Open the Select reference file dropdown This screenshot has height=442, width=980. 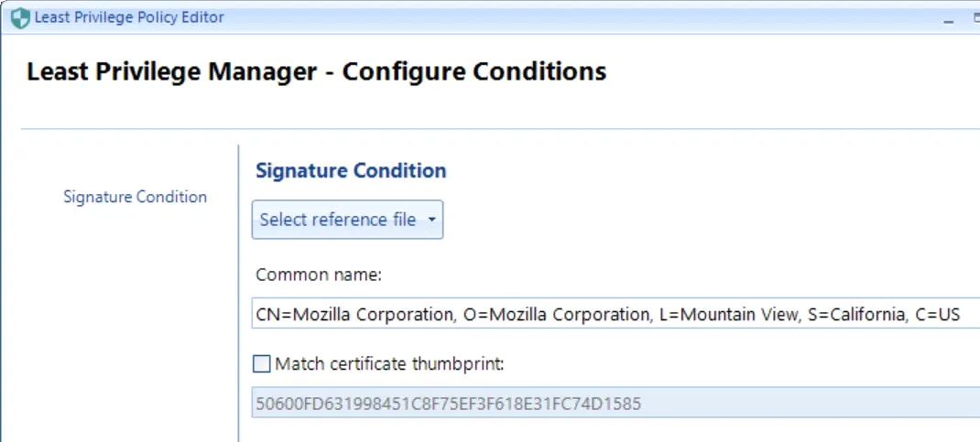click(x=337, y=220)
